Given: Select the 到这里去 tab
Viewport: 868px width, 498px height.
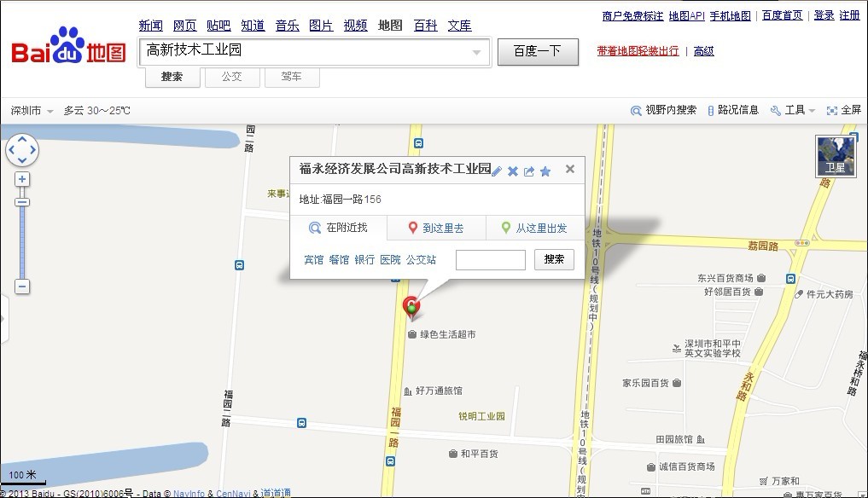Looking at the screenshot, I should point(436,228).
